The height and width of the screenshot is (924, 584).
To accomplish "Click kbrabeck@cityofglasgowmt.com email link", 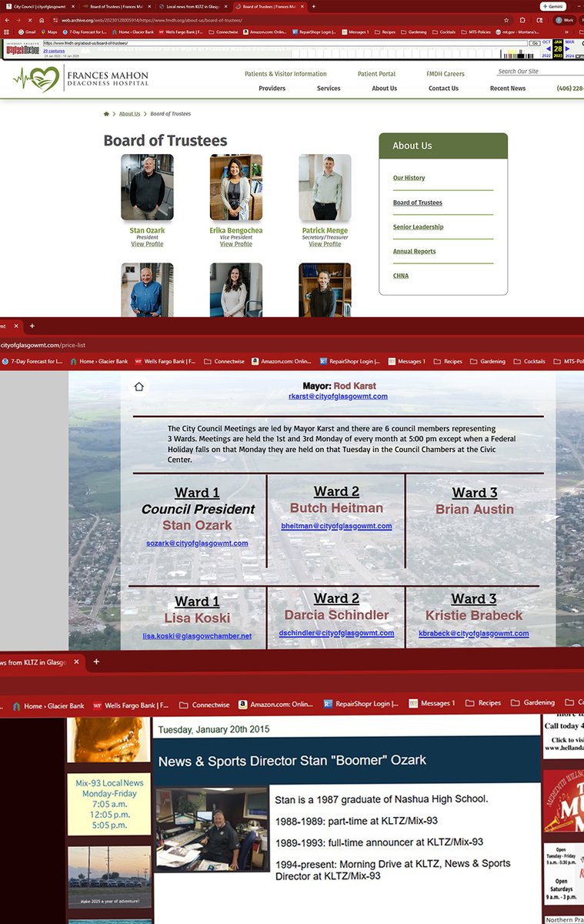I will [473, 634].
